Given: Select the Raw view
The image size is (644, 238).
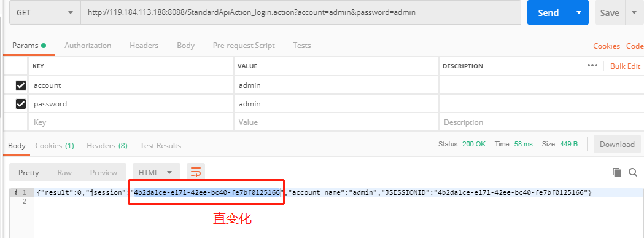Looking at the screenshot, I should pos(64,173).
